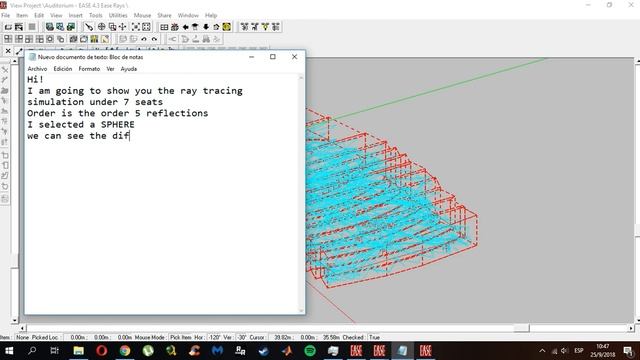Click the volume speaker tray icon
This screenshot has width=640, height=360.
pos(564,351)
